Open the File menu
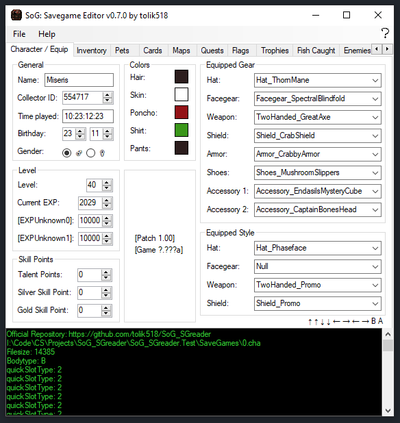 click(x=19, y=34)
